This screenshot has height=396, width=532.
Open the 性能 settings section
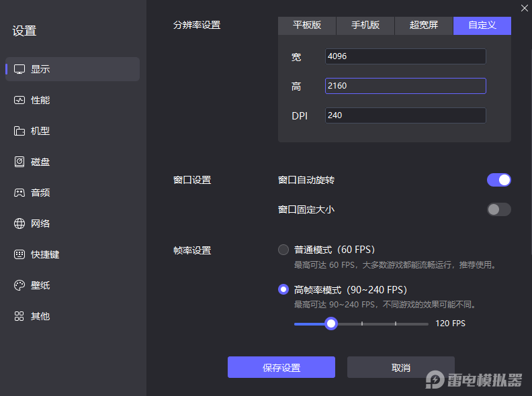73,100
